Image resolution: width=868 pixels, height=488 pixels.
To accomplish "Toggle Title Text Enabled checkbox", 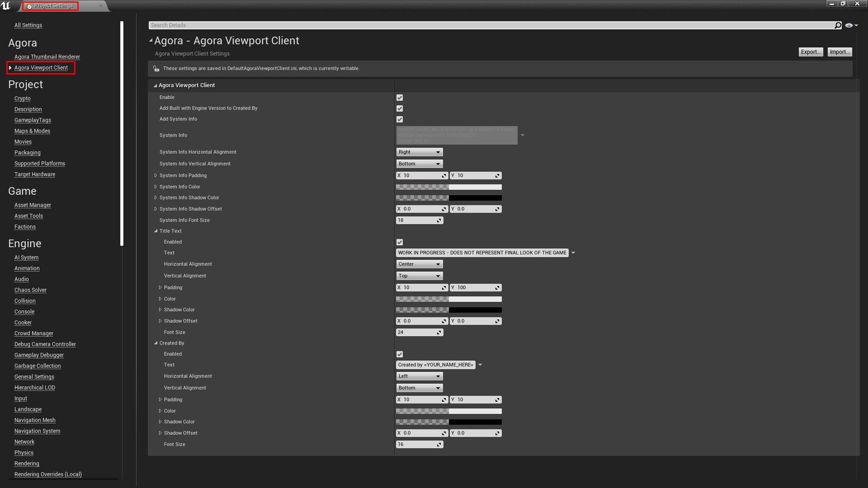I will click(x=400, y=242).
